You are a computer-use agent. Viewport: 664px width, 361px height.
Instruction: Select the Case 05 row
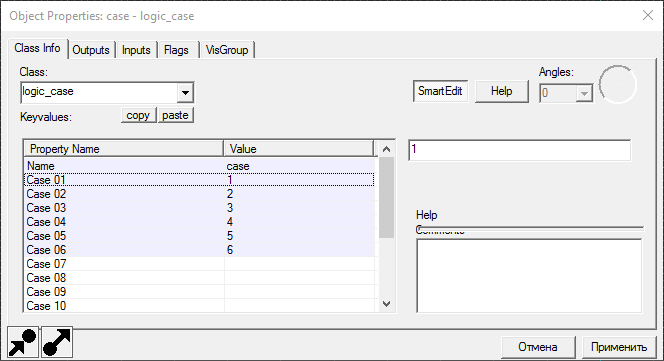point(199,236)
